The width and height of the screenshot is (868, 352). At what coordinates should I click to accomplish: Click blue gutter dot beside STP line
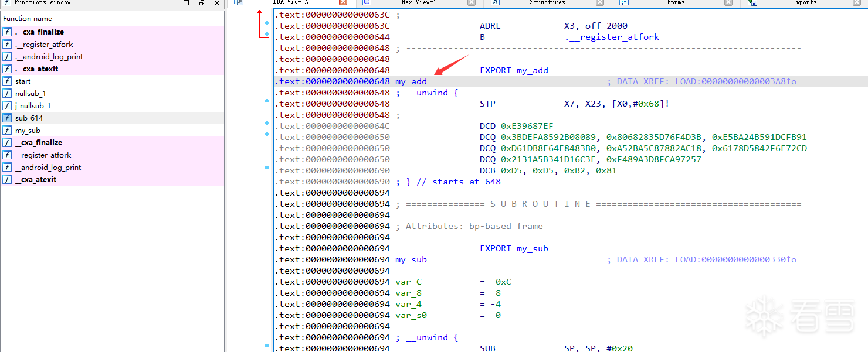coord(267,101)
